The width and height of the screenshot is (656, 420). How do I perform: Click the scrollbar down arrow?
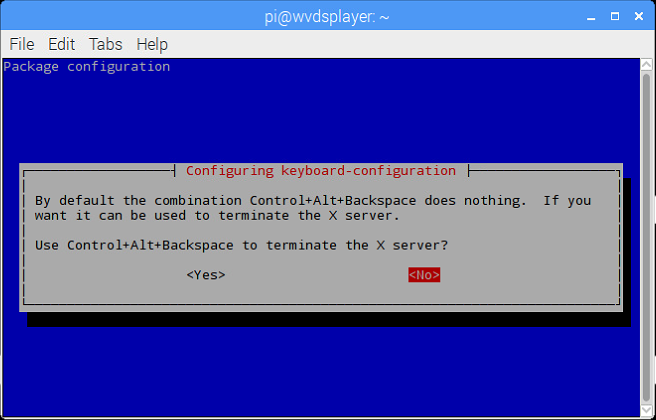[646, 410]
